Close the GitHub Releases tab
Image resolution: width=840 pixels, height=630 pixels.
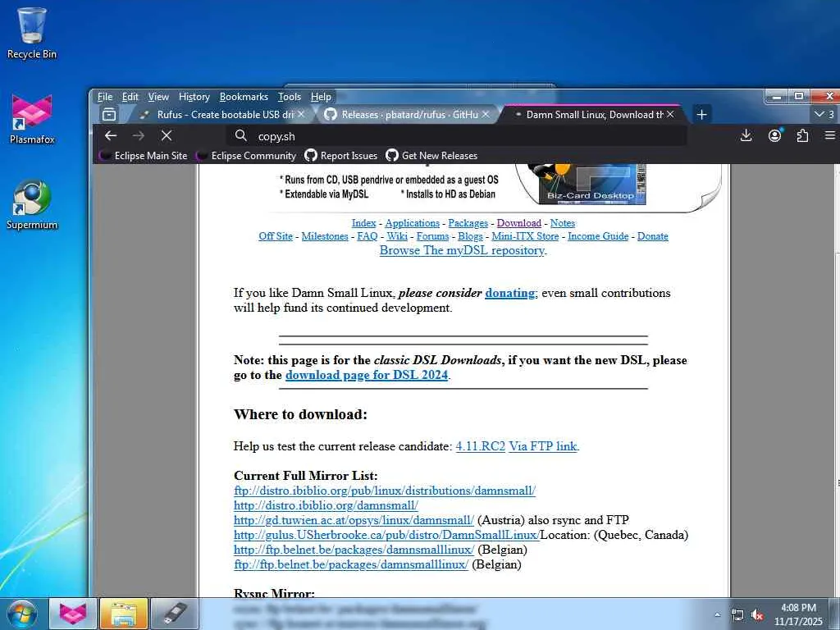coord(486,115)
